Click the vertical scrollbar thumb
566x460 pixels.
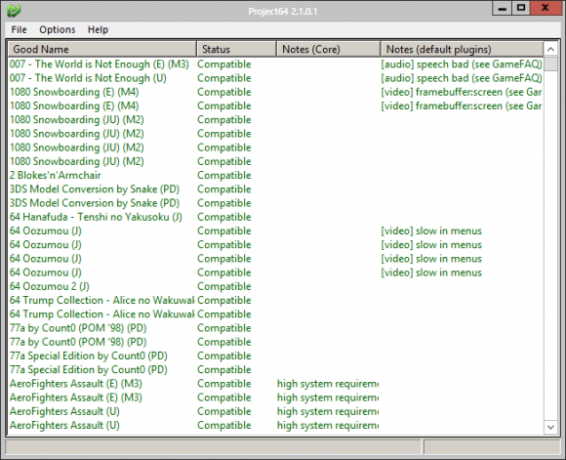click(550, 64)
